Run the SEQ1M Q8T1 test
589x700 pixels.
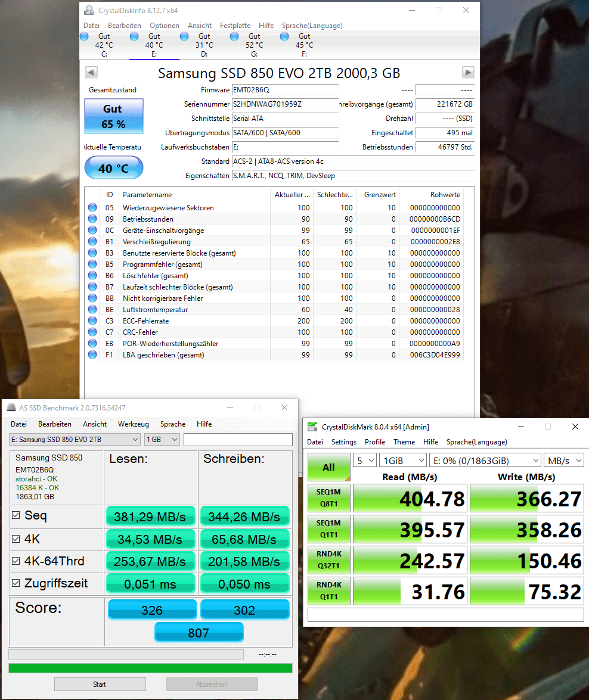tap(329, 498)
